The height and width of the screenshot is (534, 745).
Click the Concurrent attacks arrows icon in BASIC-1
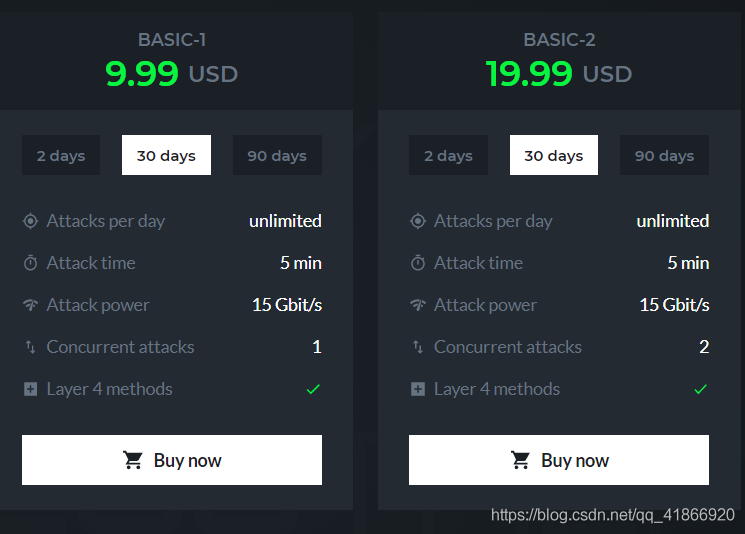pyautogui.click(x=30, y=347)
